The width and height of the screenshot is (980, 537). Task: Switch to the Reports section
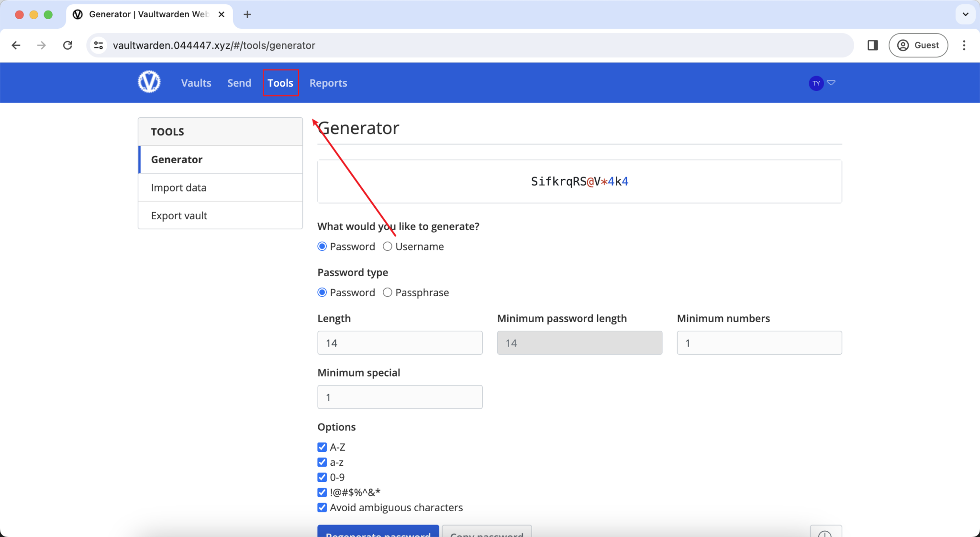click(328, 82)
